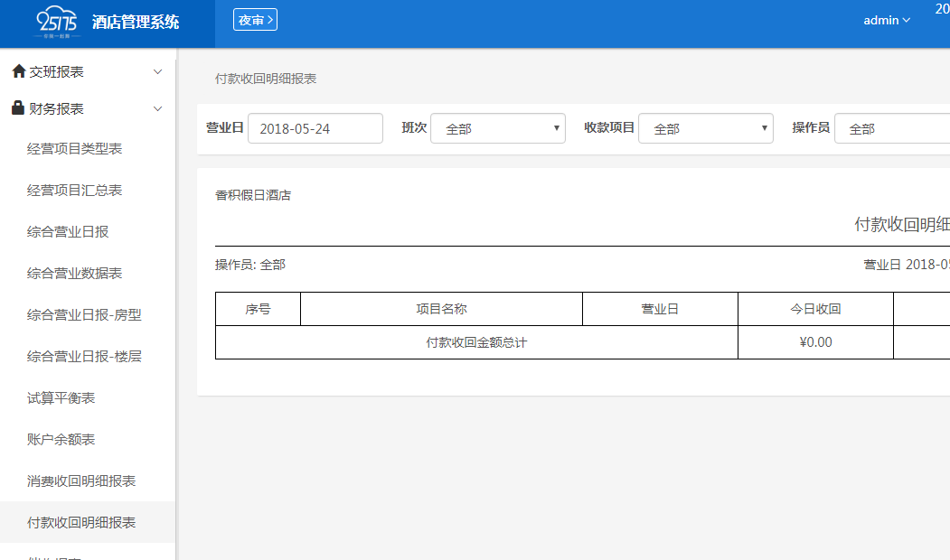Go to 账户余额表 report

[61, 440]
